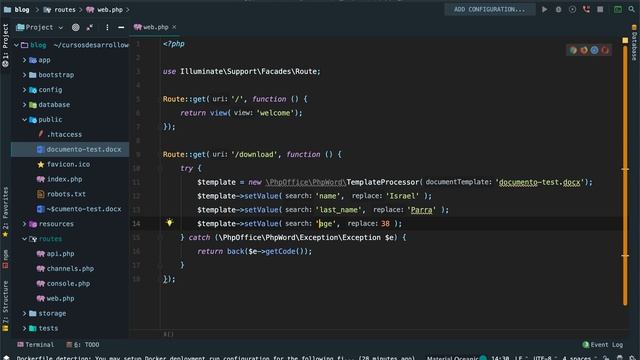The image size is (640, 360).
Task: Click the inspection status yellow square indicator
Action: click(625, 40)
